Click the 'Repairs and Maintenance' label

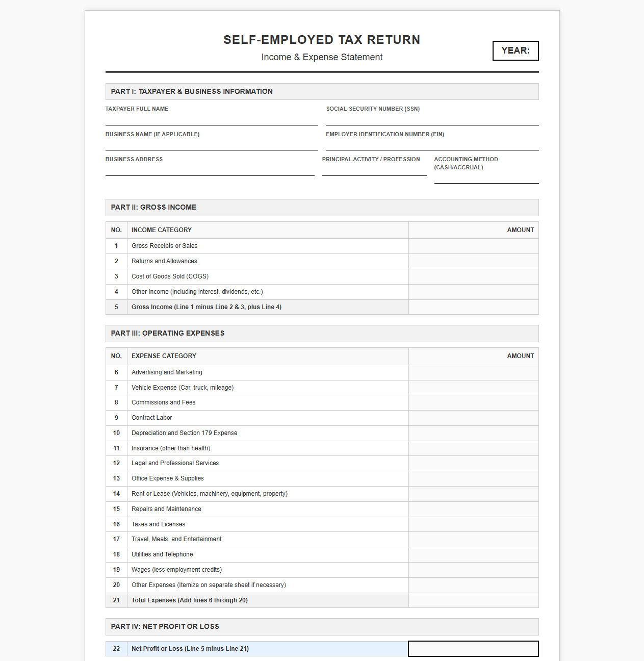(166, 509)
